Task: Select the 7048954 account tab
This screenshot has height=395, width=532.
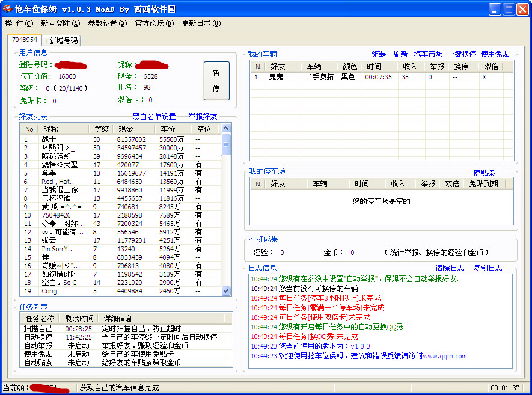Action: point(25,40)
